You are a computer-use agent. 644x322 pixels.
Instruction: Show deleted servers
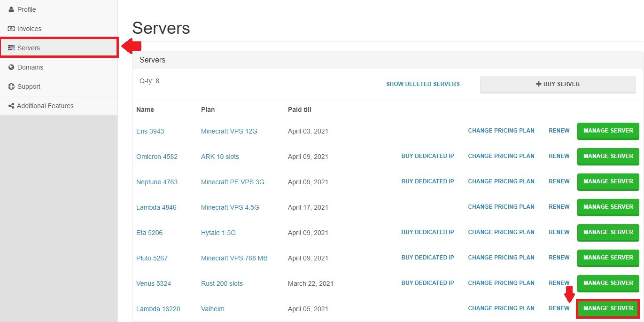[422, 84]
